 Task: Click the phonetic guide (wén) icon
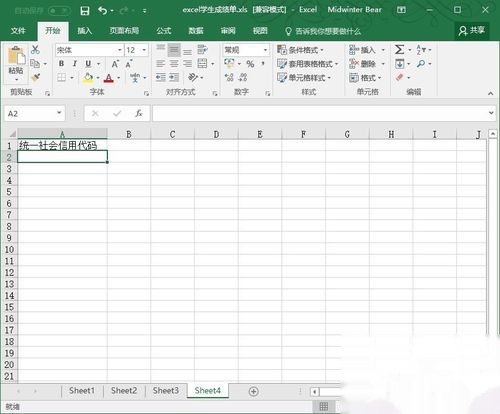pyautogui.click(x=135, y=78)
